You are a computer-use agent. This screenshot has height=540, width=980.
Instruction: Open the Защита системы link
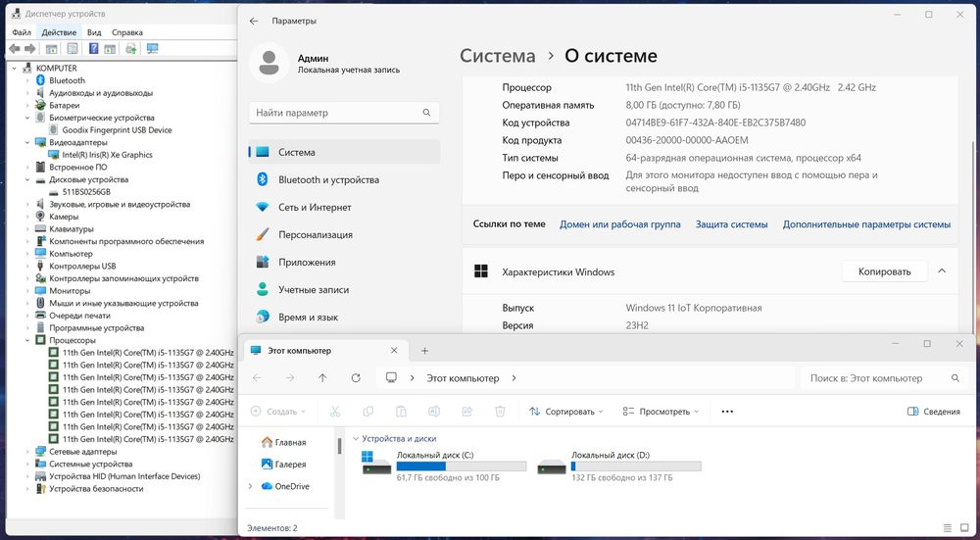point(731,224)
